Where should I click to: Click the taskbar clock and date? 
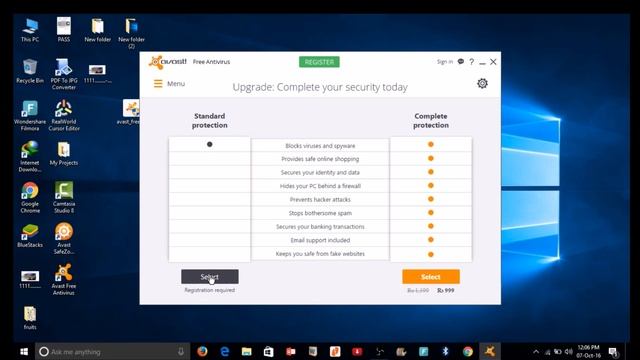pyautogui.click(x=589, y=351)
